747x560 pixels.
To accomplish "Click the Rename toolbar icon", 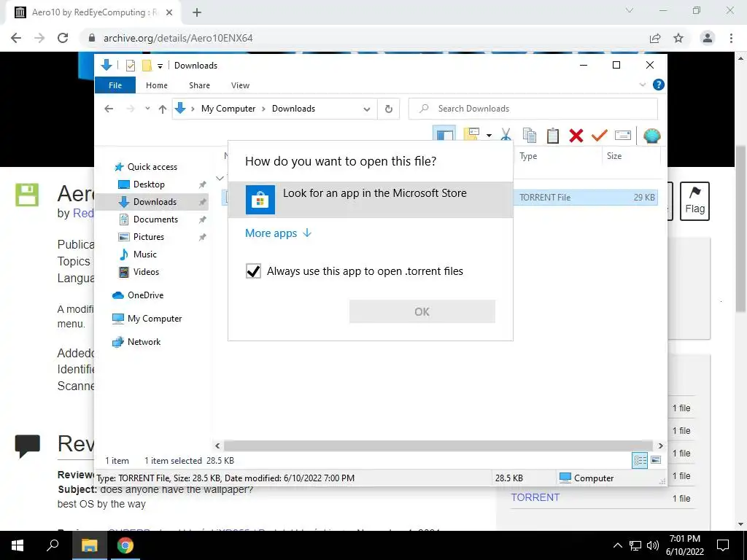I will [623, 136].
